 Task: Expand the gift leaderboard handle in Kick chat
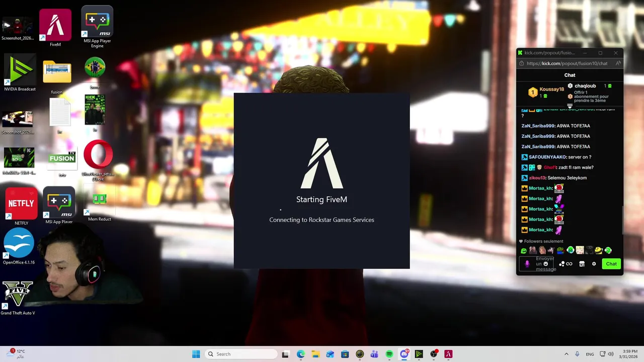point(570,106)
